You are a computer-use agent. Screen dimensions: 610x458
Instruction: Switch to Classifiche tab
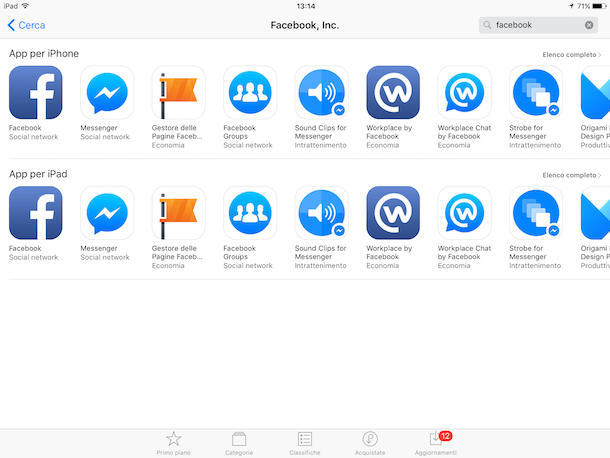(x=305, y=444)
